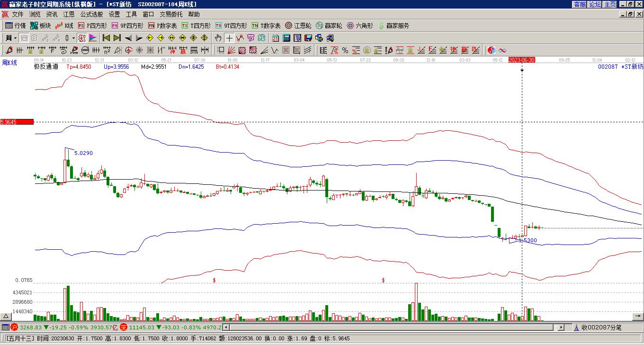Jump to the last bar
644x345 pixels.
pyautogui.click(x=117, y=38)
